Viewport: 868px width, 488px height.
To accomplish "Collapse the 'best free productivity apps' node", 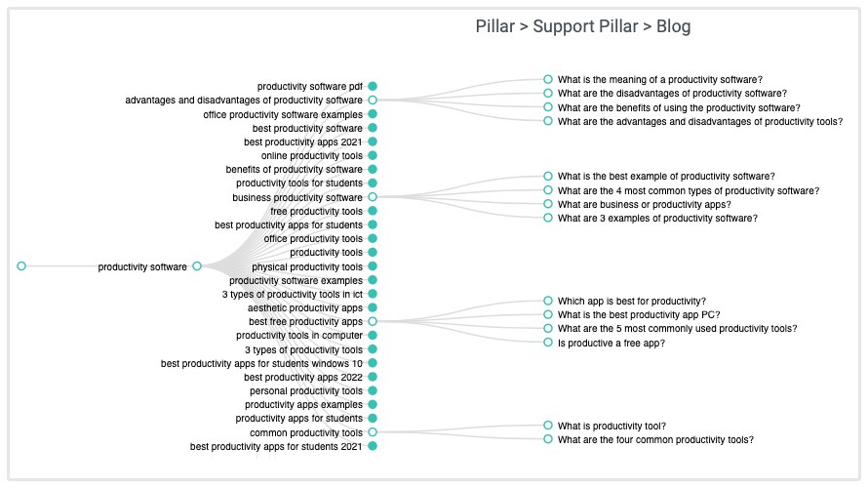I will click(373, 321).
